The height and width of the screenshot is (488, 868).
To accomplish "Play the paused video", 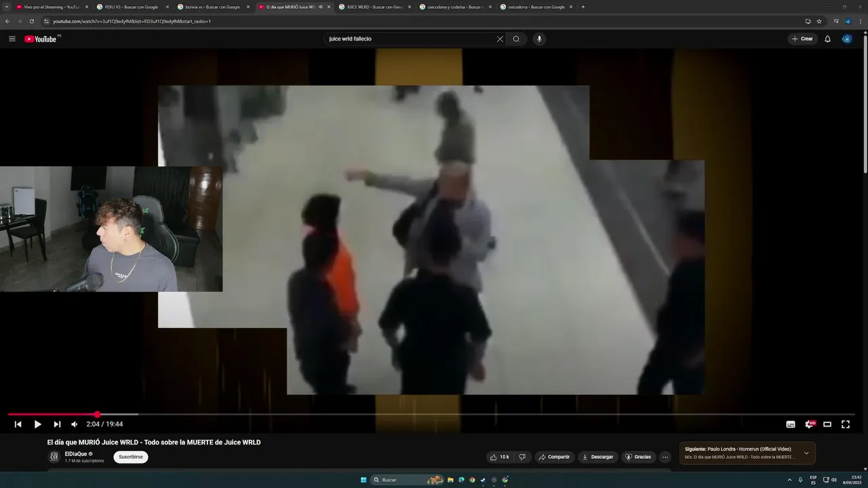I will (37, 424).
